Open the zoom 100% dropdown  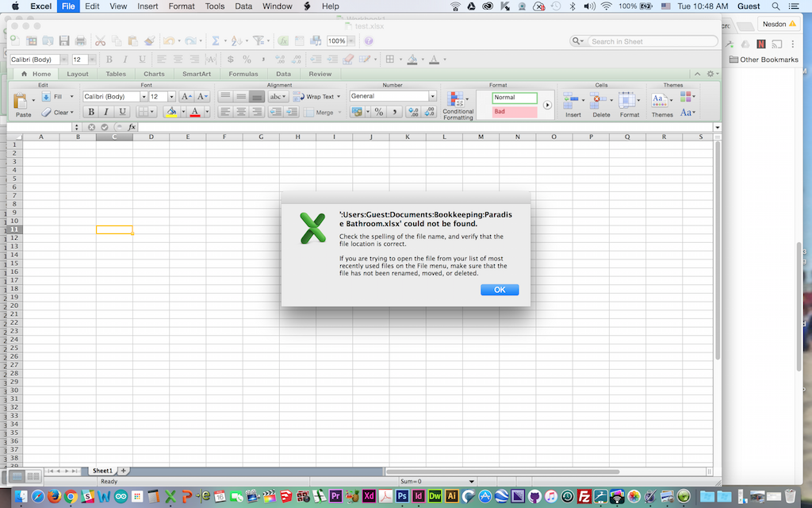[x=351, y=41]
